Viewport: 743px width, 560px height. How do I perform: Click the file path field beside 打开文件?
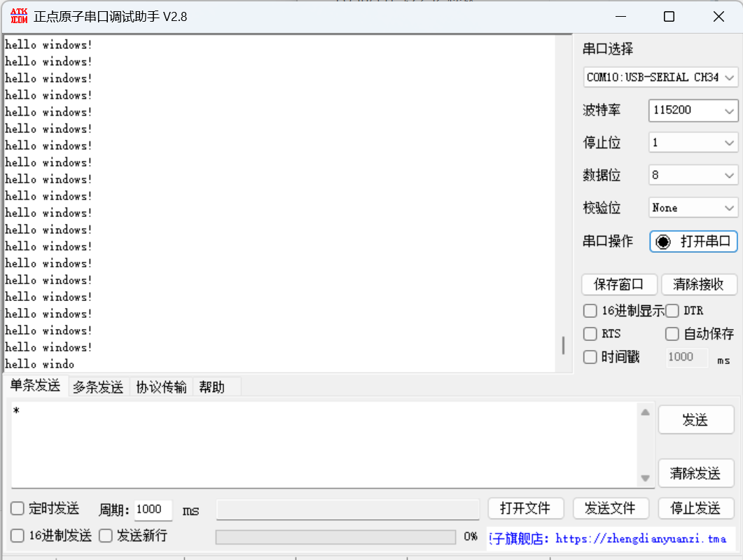pyautogui.click(x=348, y=510)
